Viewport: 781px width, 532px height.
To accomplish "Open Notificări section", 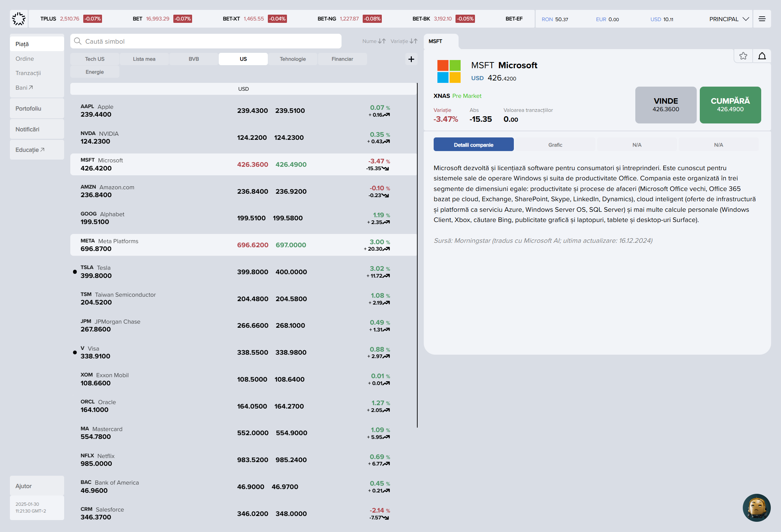I will tap(37, 129).
